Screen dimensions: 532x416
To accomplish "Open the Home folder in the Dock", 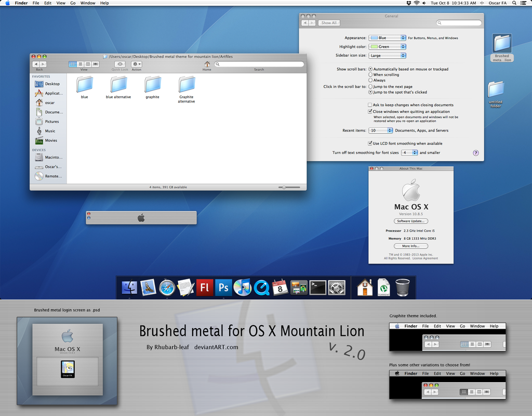I will (x=365, y=287).
